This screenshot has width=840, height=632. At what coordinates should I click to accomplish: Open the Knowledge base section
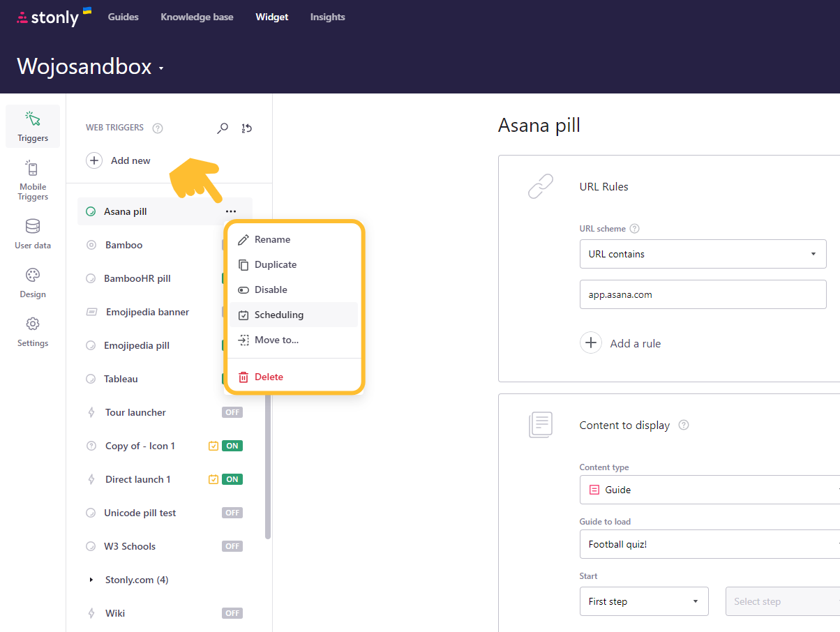coord(197,17)
